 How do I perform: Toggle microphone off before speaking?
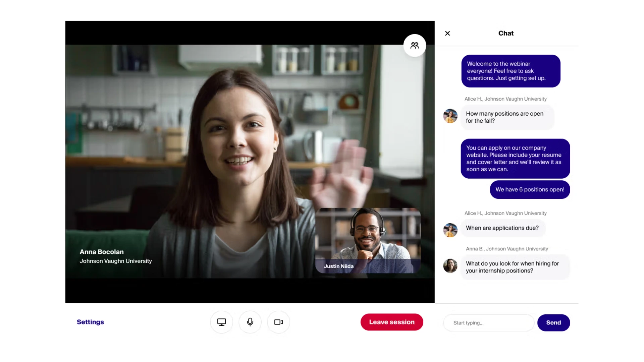coord(250,322)
